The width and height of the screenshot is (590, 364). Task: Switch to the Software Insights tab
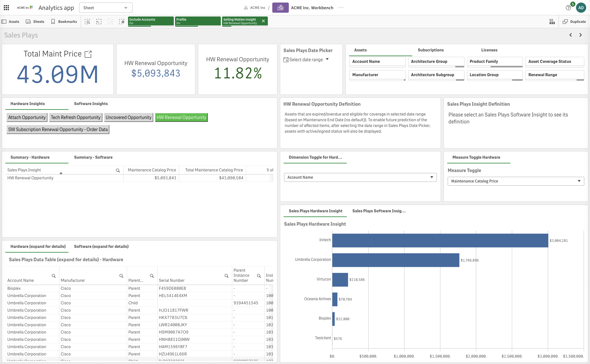point(91,104)
